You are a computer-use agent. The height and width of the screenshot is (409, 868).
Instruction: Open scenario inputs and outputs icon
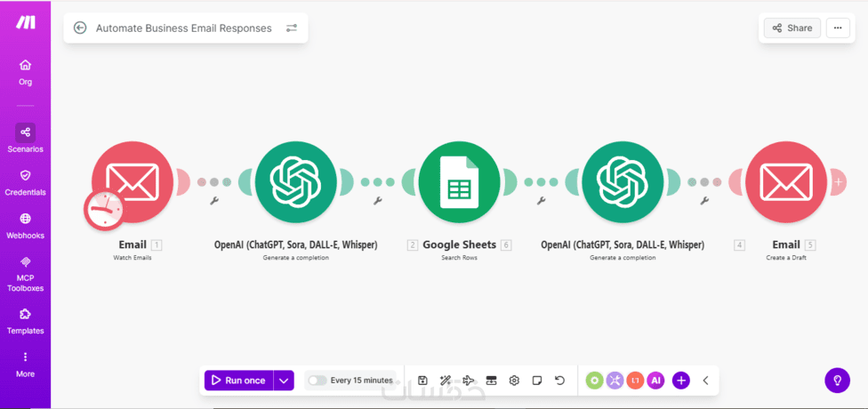[491, 381]
